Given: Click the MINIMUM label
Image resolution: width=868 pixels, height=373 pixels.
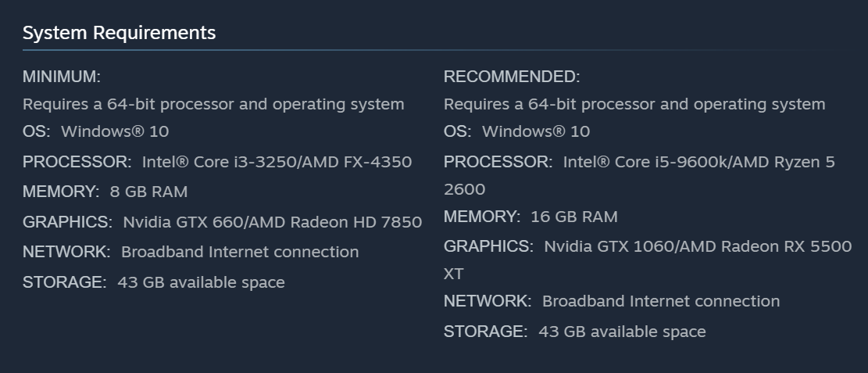Looking at the screenshot, I should click(61, 77).
